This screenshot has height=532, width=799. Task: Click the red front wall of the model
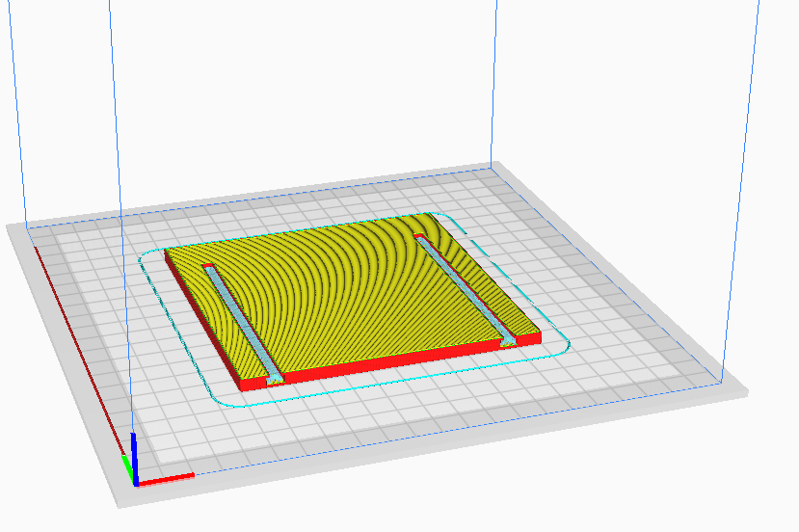[389, 360]
